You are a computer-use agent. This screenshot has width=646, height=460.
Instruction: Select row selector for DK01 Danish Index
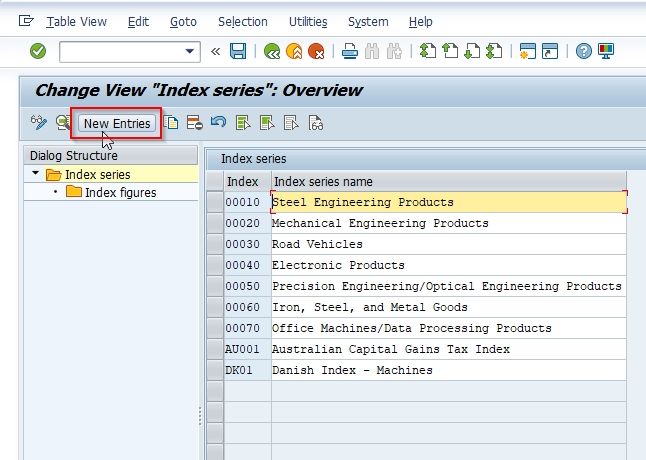pyautogui.click(x=215, y=370)
